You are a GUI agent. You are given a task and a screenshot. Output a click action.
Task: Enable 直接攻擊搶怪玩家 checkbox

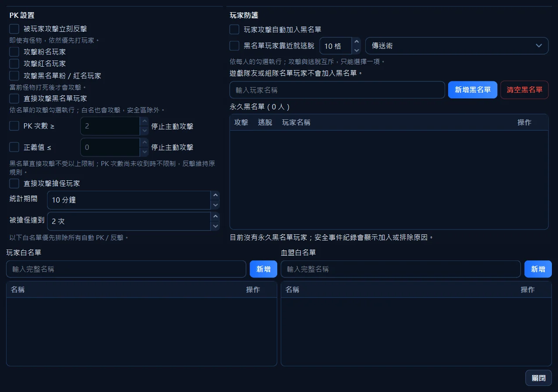click(14, 183)
